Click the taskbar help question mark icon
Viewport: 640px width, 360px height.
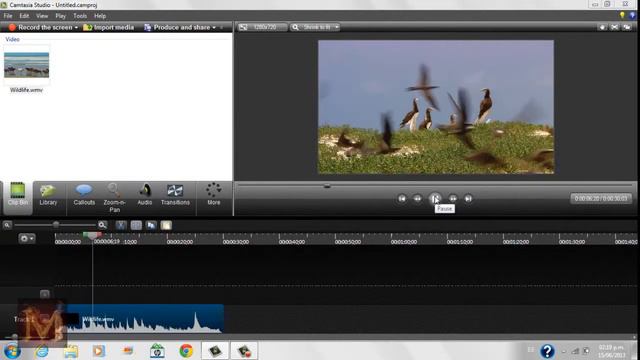click(x=547, y=351)
